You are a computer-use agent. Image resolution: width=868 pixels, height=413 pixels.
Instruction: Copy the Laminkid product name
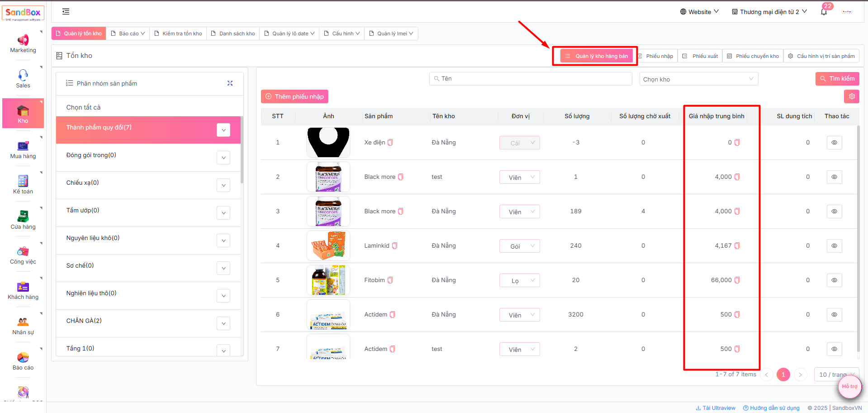tap(395, 246)
